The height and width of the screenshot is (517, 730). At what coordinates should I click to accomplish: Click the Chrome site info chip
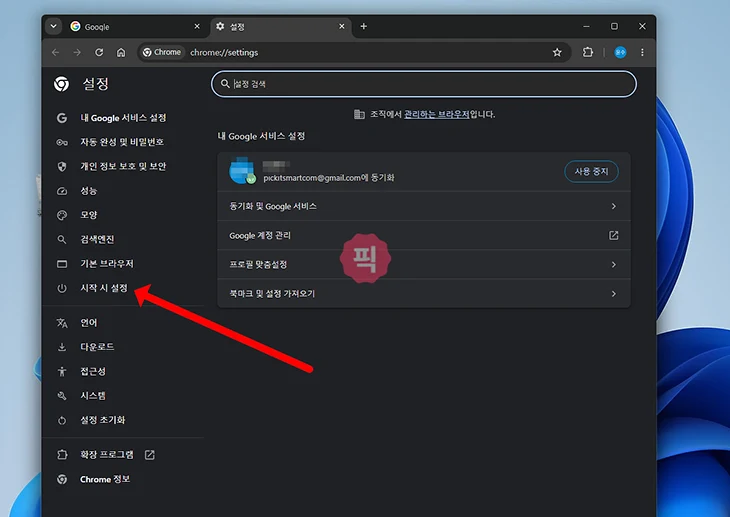point(162,52)
